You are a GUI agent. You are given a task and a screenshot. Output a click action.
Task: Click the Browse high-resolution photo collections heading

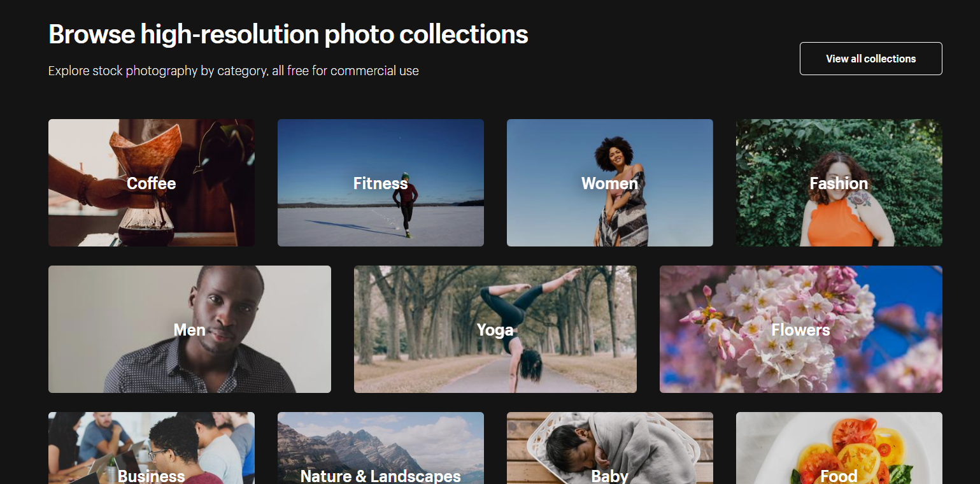tap(288, 34)
